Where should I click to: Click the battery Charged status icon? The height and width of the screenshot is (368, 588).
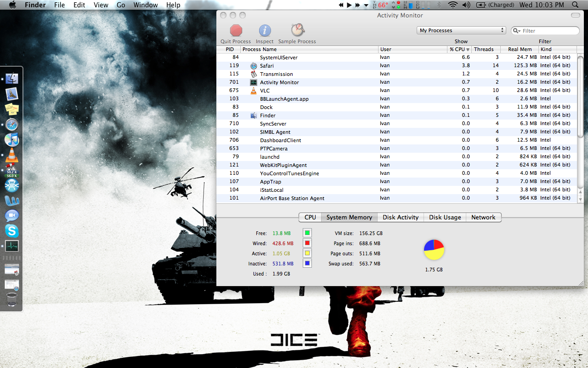tap(495, 5)
